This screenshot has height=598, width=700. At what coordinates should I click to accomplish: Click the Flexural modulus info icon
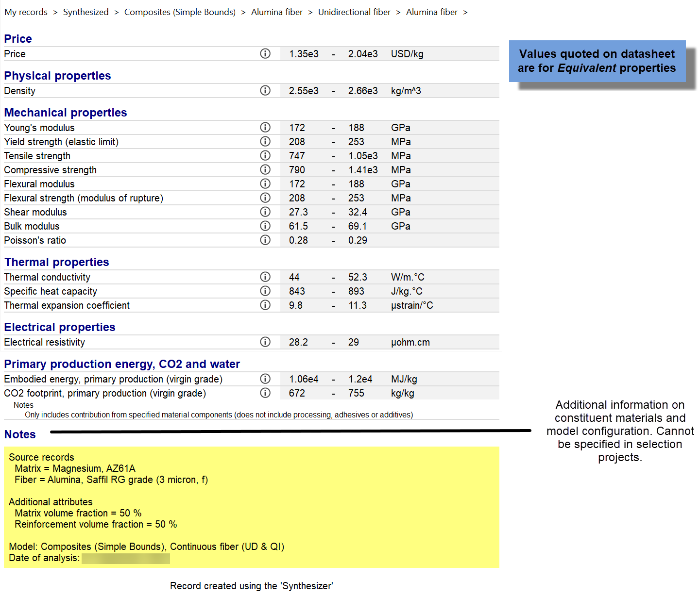(265, 183)
